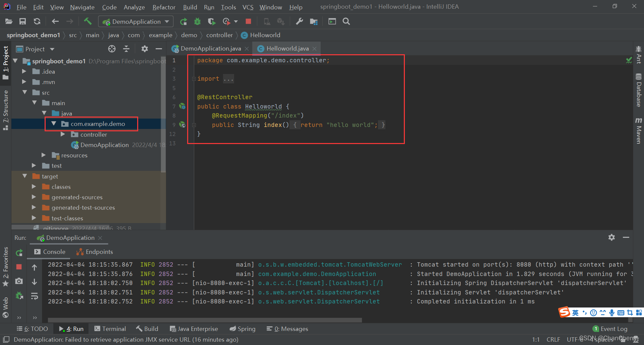Image resolution: width=644 pixels, height=345 pixels.
Task: Click controller in breadcrumb path
Action: click(x=219, y=35)
